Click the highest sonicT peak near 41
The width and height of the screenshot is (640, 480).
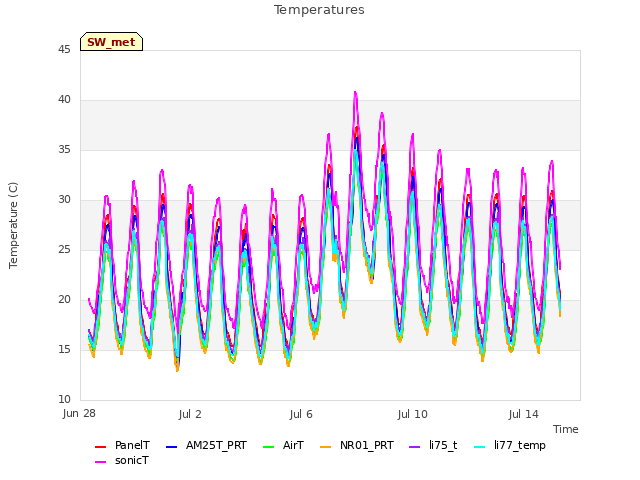point(356,93)
